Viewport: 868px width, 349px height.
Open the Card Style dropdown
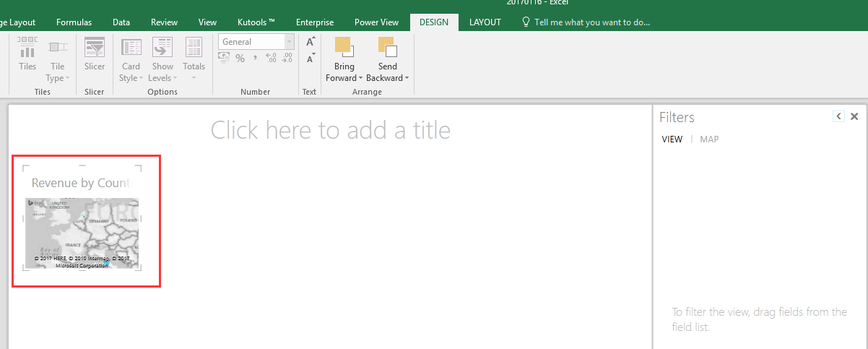[131, 78]
